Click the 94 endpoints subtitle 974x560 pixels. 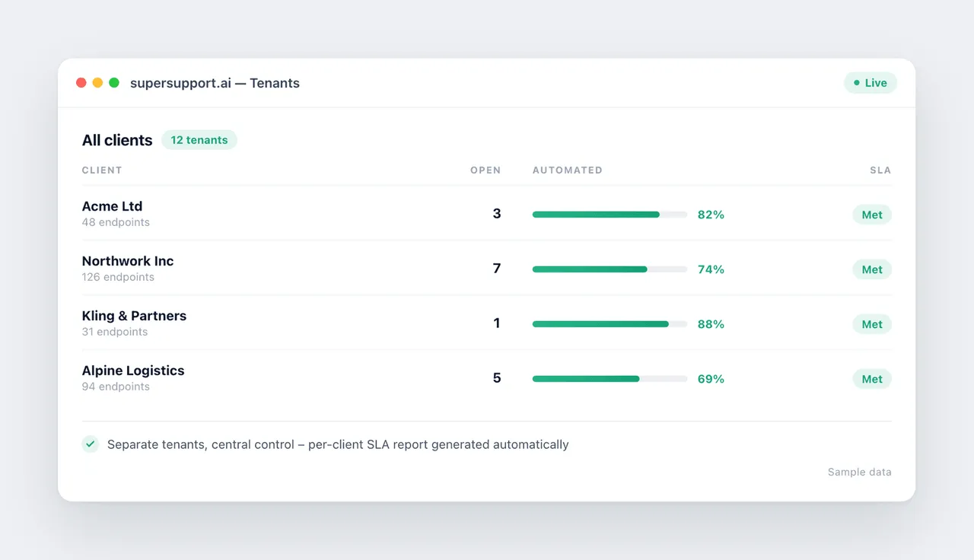[116, 387]
